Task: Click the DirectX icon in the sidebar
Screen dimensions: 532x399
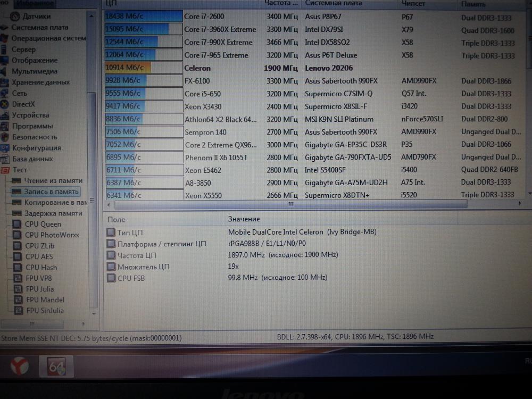Action: [x=4, y=104]
